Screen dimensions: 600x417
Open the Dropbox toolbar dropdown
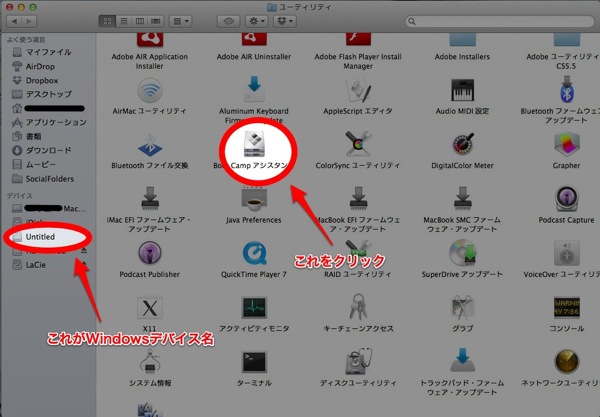click(x=285, y=21)
